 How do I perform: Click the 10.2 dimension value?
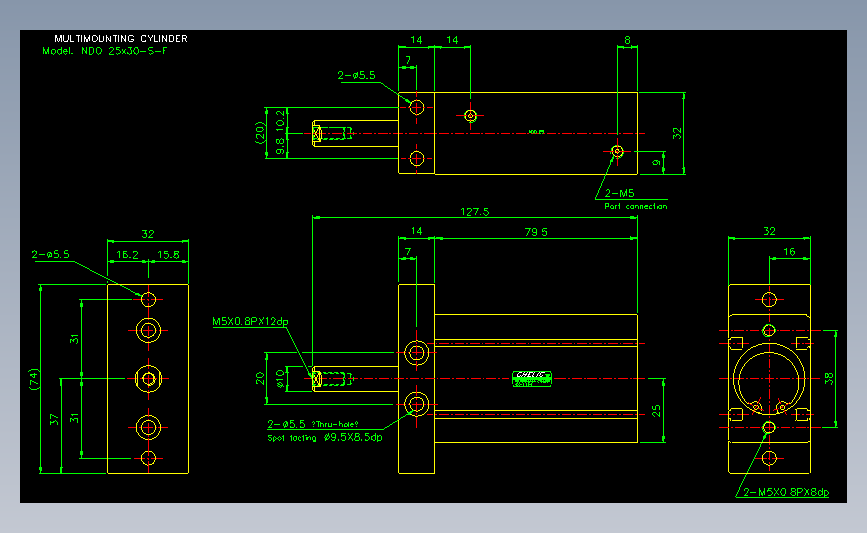pos(280,120)
